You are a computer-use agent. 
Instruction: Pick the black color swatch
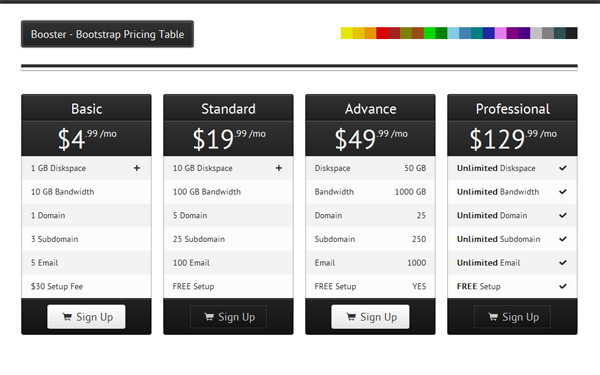click(x=572, y=33)
